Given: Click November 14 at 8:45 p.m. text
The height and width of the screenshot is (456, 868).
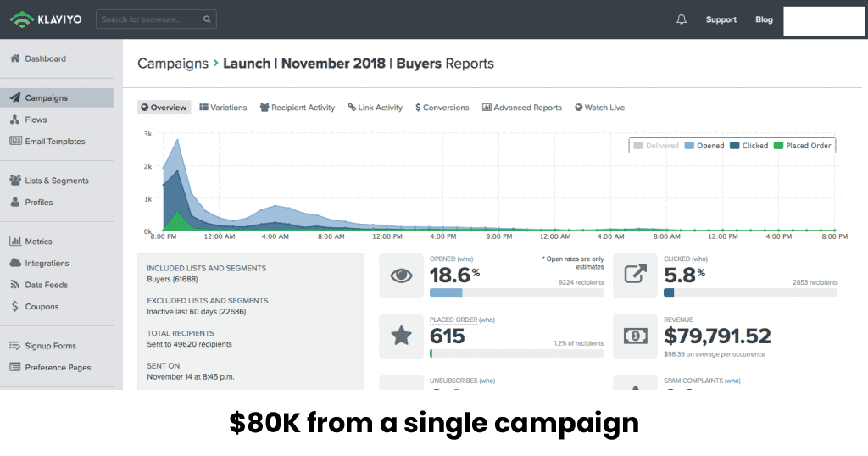Looking at the screenshot, I should (x=191, y=377).
